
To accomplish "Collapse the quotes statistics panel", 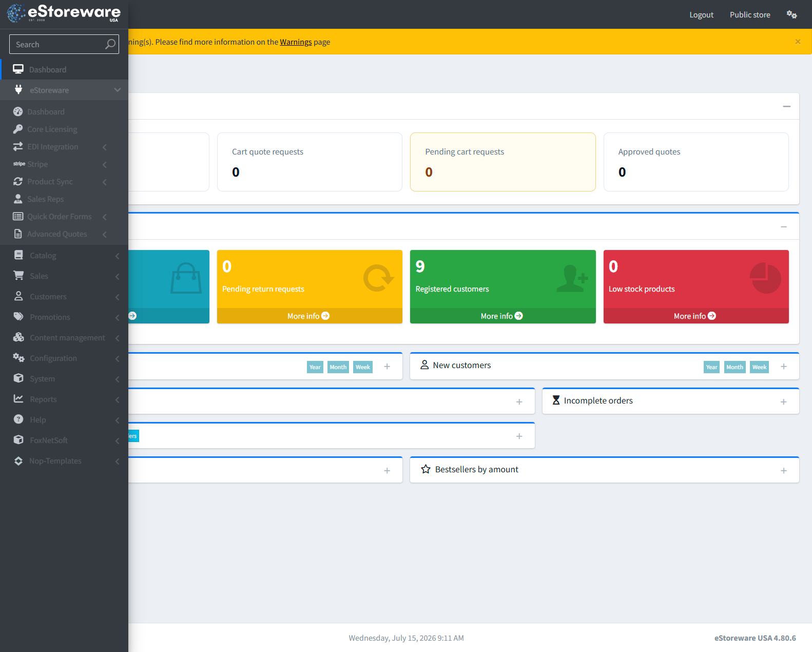I will pyautogui.click(x=786, y=106).
